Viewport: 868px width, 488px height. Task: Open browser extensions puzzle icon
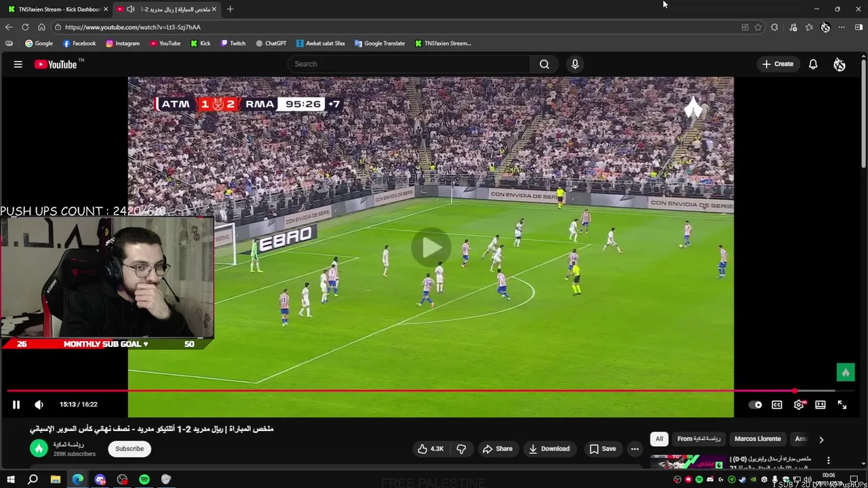(x=774, y=27)
